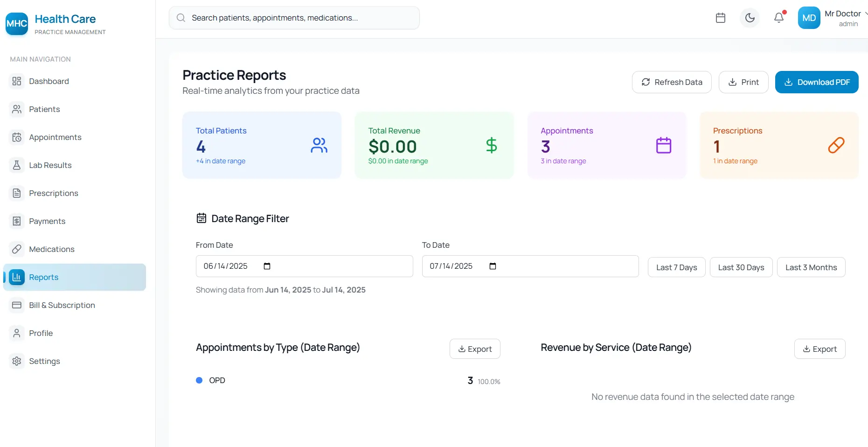Click the Prescriptions card pill icon

click(836, 145)
